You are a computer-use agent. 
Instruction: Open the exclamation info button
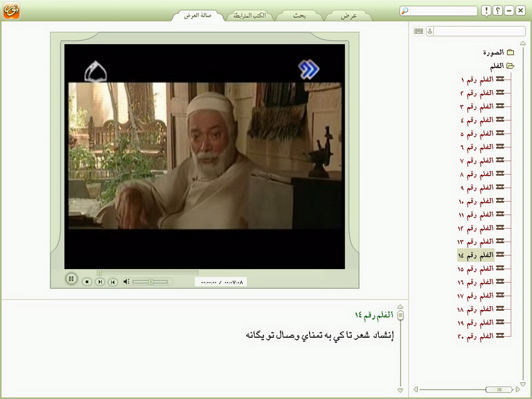(486, 11)
